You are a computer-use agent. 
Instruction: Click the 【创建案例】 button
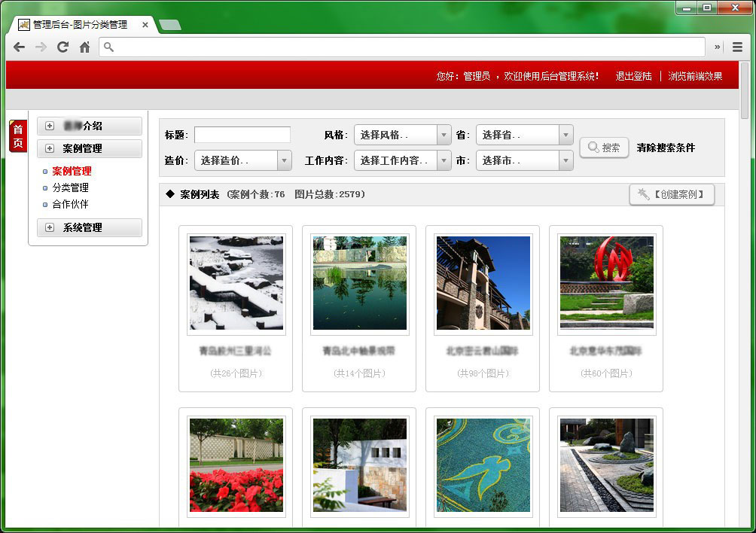pyautogui.click(x=672, y=194)
